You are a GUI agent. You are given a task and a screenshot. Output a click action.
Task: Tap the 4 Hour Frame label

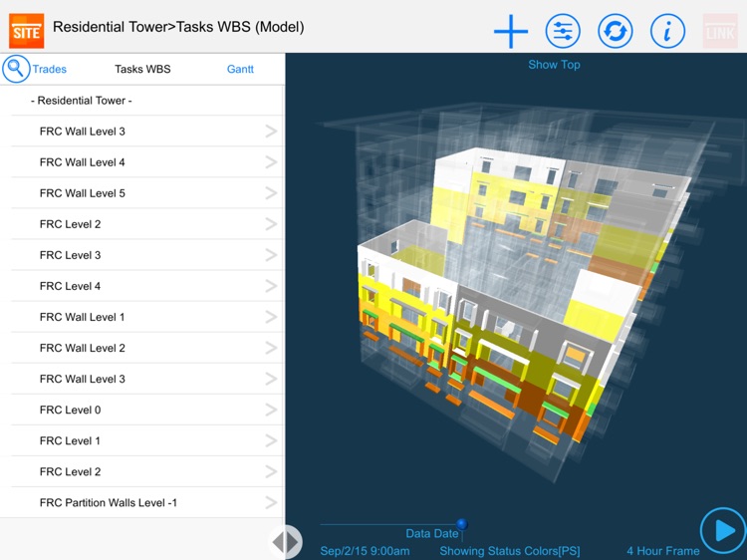coord(663,551)
